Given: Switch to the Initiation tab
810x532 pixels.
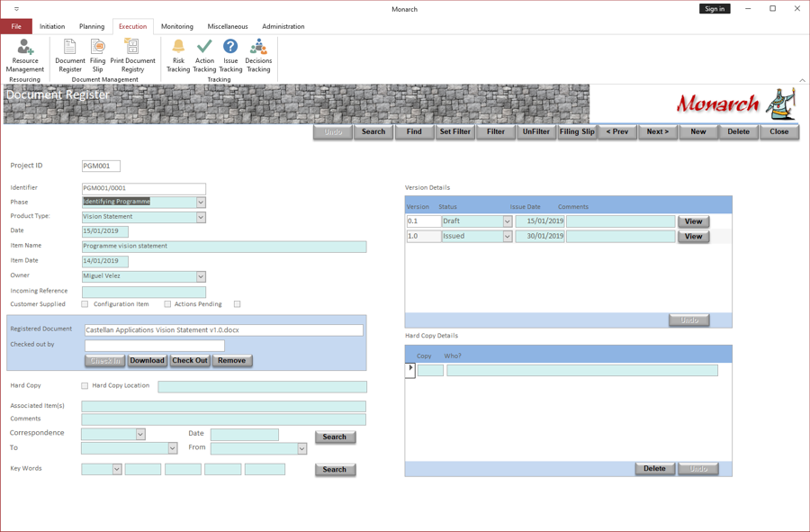Looking at the screenshot, I should coord(52,26).
